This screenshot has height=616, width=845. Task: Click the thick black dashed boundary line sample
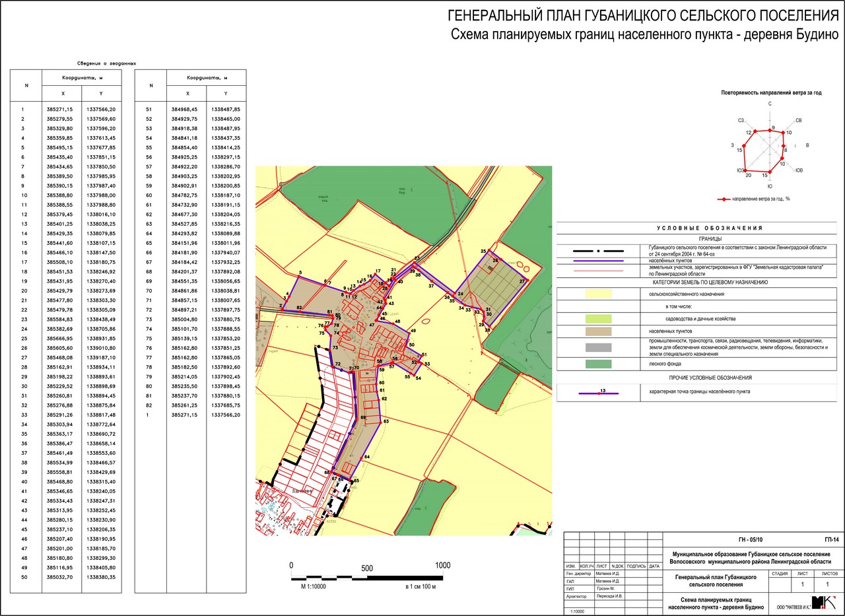(598, 252)
